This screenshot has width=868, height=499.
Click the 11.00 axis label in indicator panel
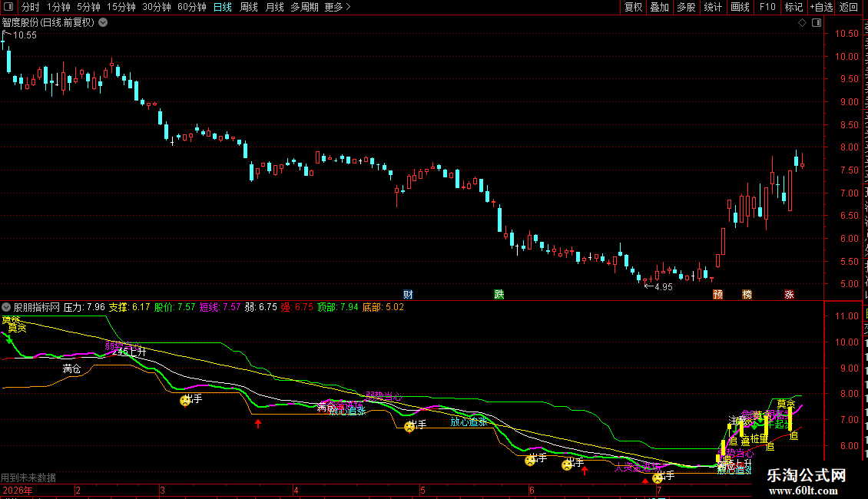click(x=847, y=316)
